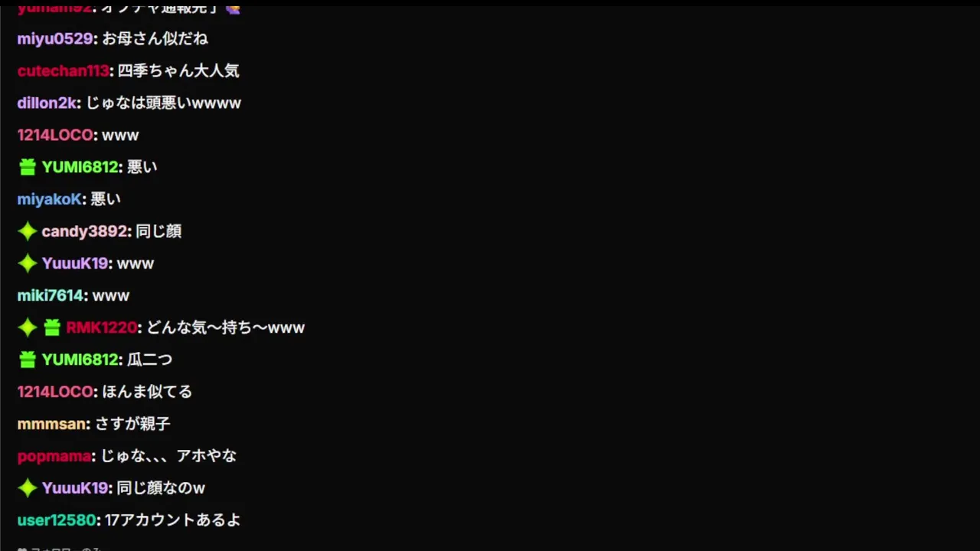Screen dimensions: 980x551
Task: Click the mmmsan username
Action: point(51,424)
